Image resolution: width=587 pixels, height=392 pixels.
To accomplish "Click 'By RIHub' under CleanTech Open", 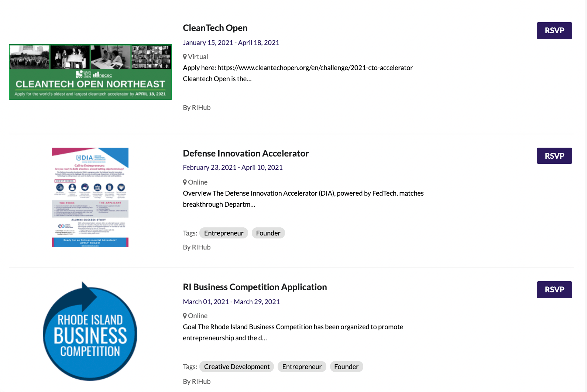I will [197, 108].
